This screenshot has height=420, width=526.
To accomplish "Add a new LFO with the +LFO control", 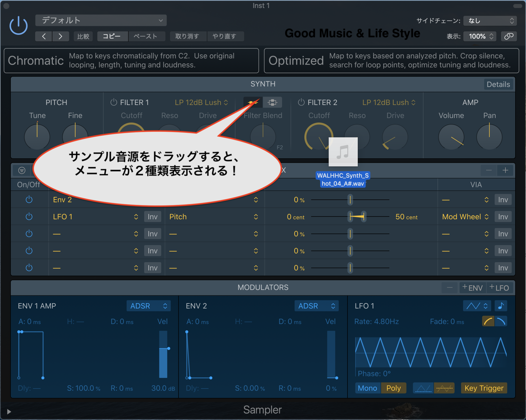I will (x=499, y=288).
